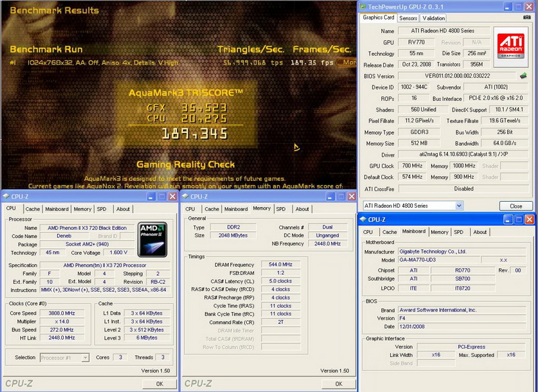Open the Sensors tab in GPU-Z

pos(408,18)
